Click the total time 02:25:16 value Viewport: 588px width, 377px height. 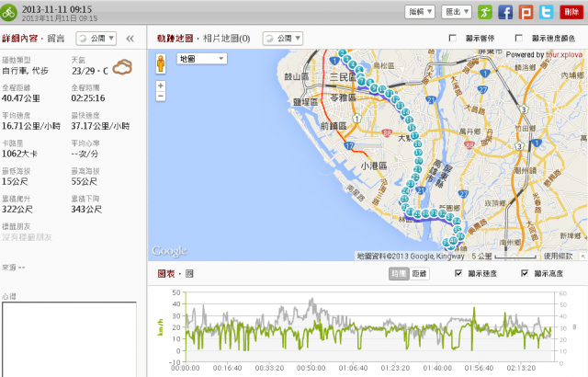[88, 98]
